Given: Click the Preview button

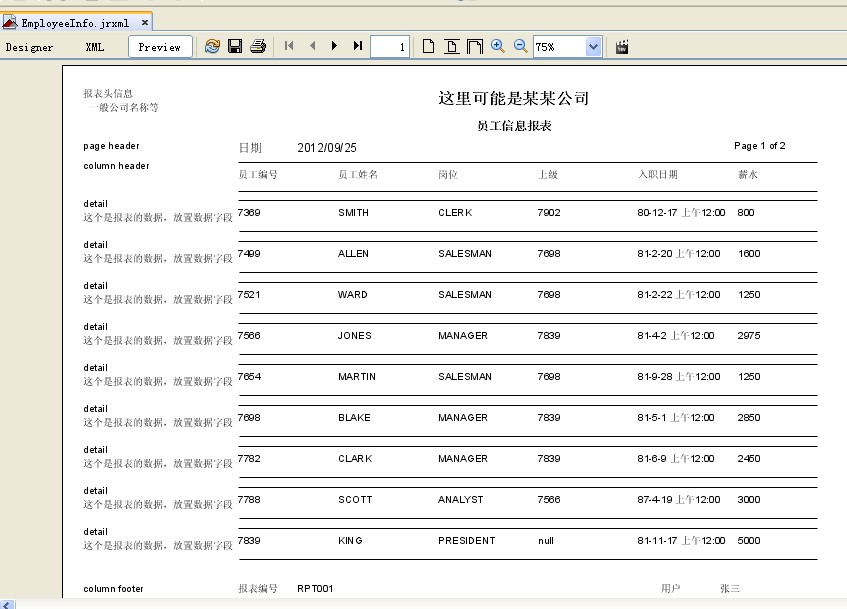Looking at the screenshot, I should (160, 47).
